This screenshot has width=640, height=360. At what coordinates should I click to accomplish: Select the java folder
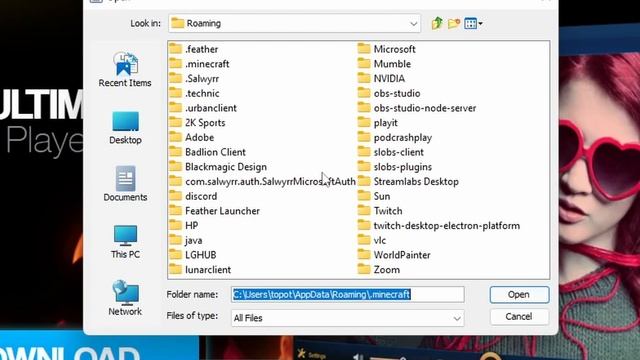pyautogui.click(x=186, y=240)
